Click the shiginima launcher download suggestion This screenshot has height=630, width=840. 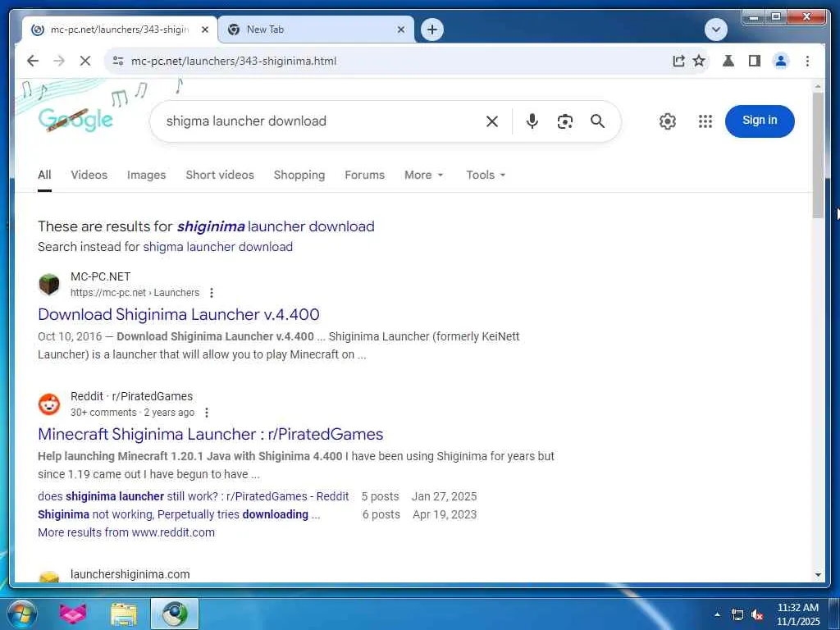pos(276,226)
